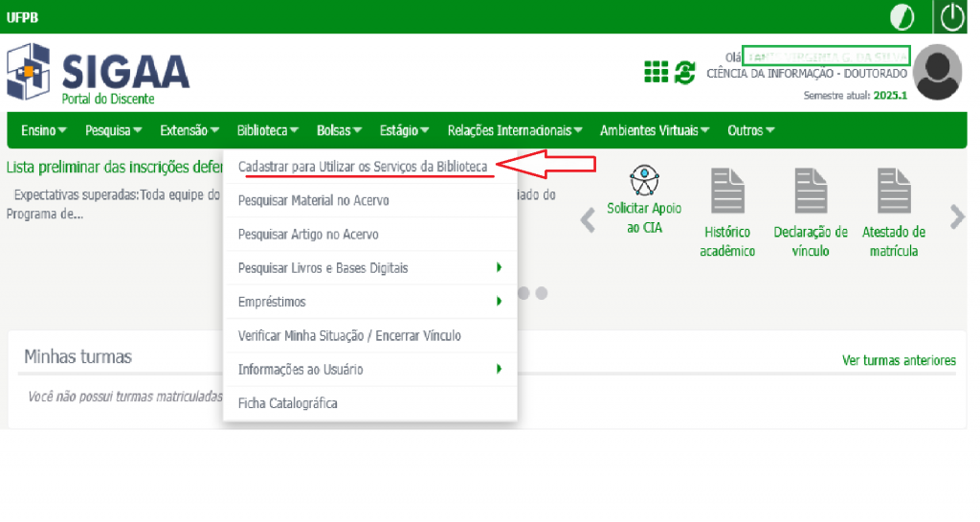Select Cadastrar para Utilizar os Serviços da Biblioteca

pos(363,167)
